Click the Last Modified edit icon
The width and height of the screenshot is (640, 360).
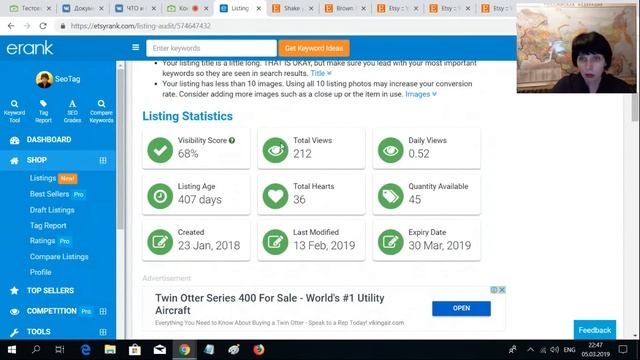coord(275,242)
